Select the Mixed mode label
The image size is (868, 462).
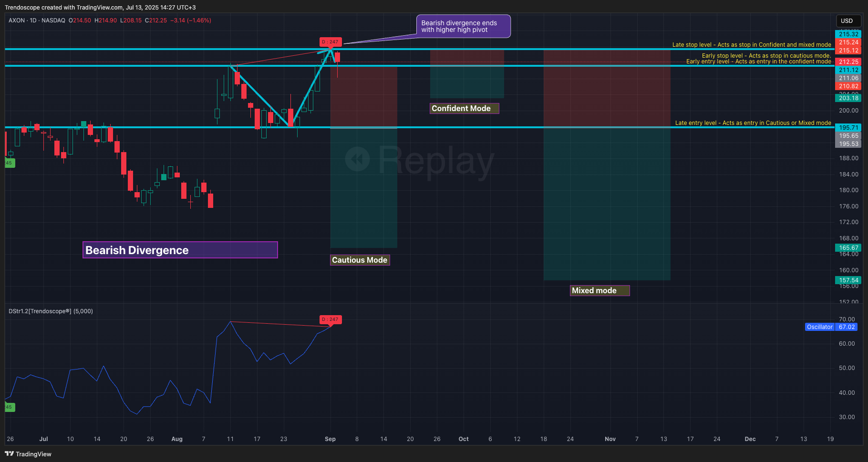(599, 290)
